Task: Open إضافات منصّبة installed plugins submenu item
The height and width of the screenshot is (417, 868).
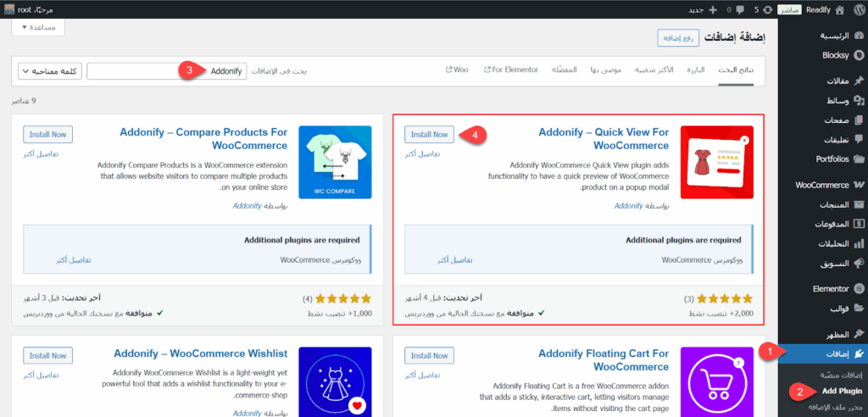Action: [840, 375]
